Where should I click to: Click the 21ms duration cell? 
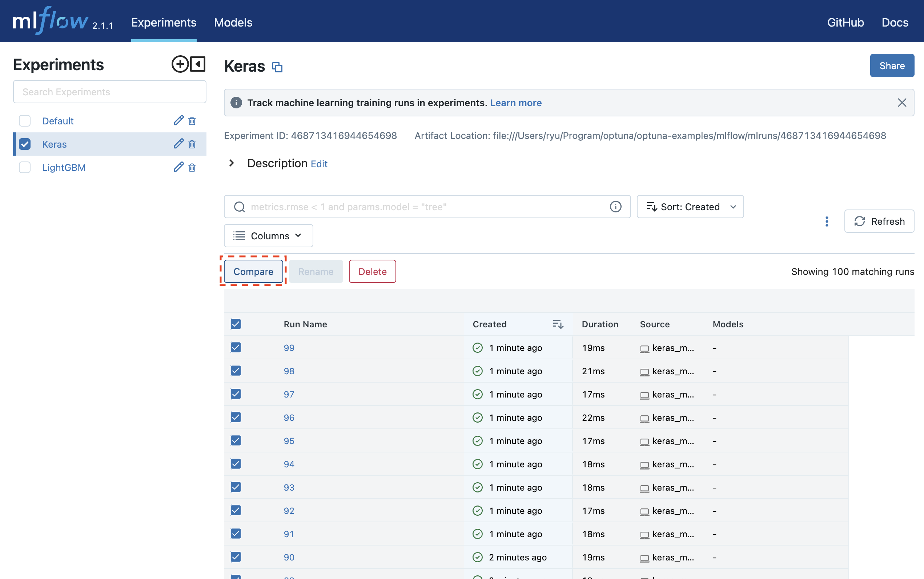593,371
